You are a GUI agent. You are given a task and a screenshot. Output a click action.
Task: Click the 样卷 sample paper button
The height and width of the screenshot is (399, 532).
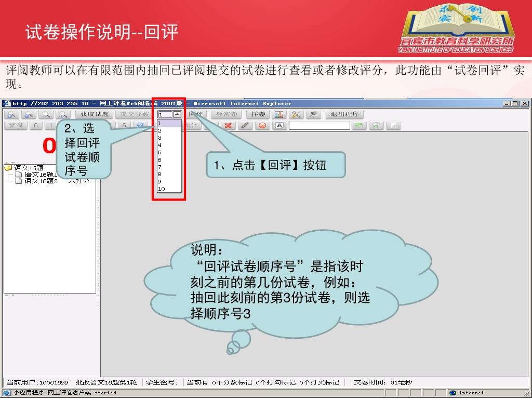tap(258, 114)
